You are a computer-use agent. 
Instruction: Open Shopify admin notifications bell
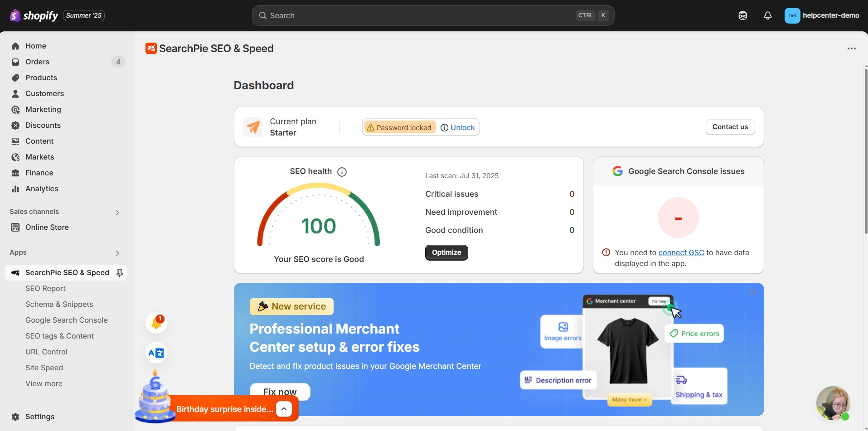(767, 15)
